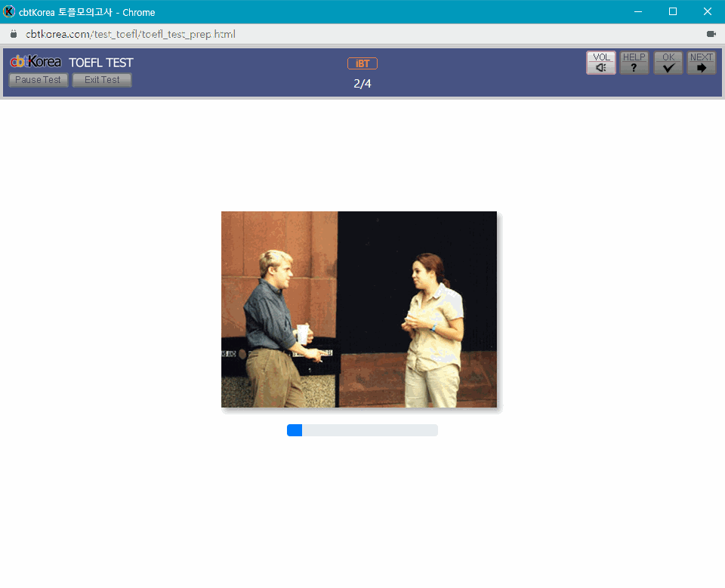
Task: Click the 2/4 question counter
Action: click(x=362, y=84)
